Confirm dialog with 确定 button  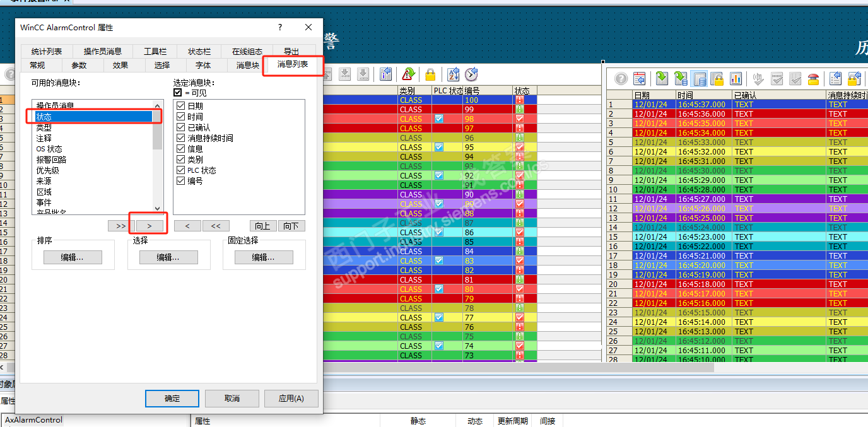(172, 399)
